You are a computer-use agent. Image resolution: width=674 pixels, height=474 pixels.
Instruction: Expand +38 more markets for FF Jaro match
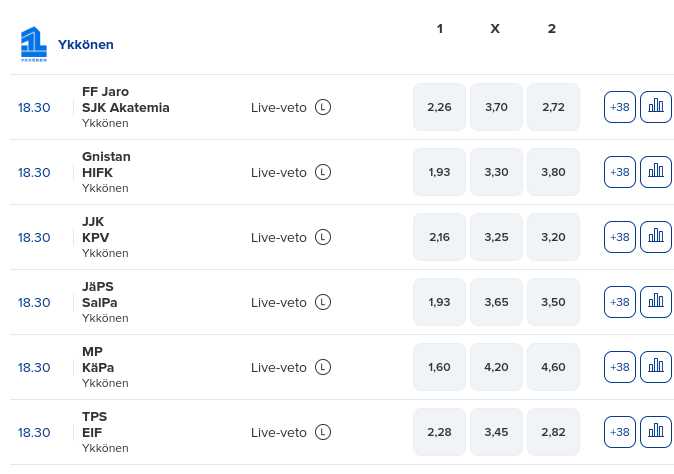click(620, 107)
